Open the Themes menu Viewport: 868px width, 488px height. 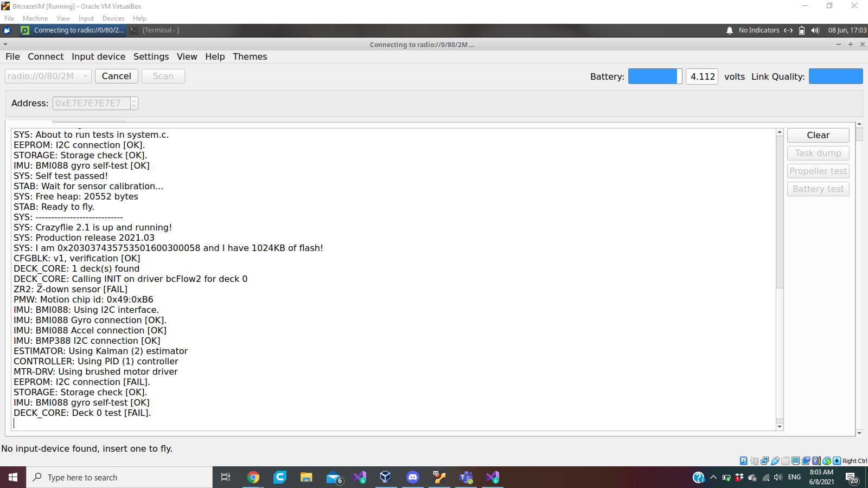250,56
